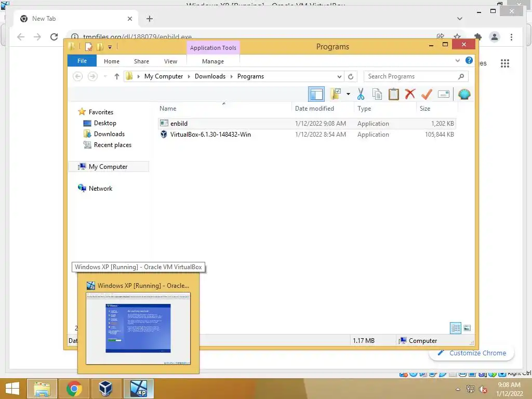Go forward using the Explorer forward arrow

(x=92, y=76)
